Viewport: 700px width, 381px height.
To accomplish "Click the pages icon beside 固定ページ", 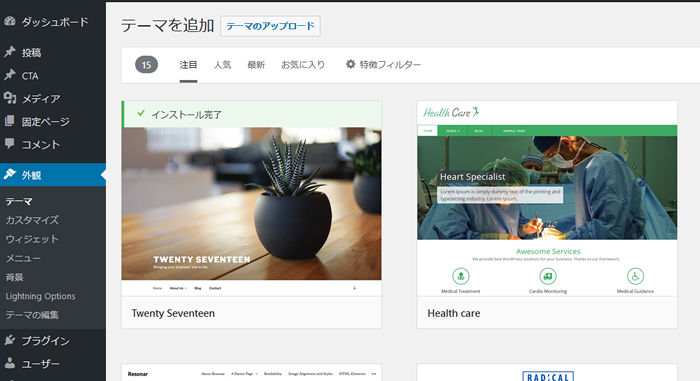I will click(x=9, y=121).
